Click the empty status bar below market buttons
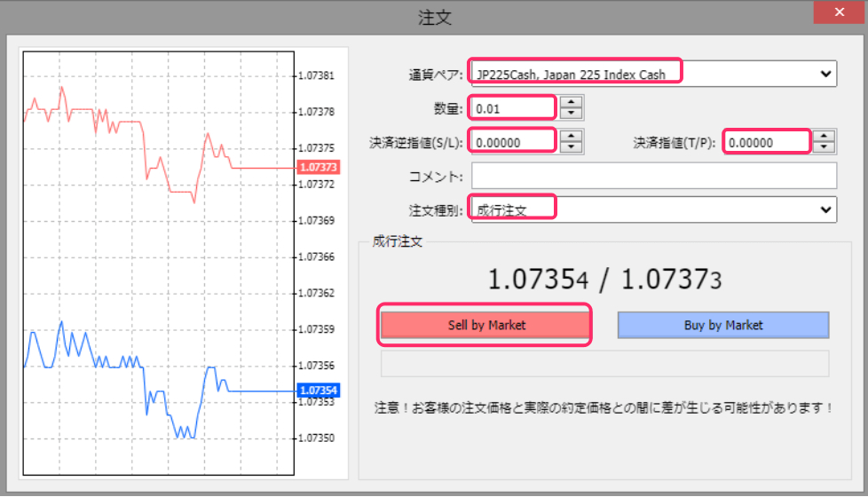Screen dimensions: 868x497 604,364
